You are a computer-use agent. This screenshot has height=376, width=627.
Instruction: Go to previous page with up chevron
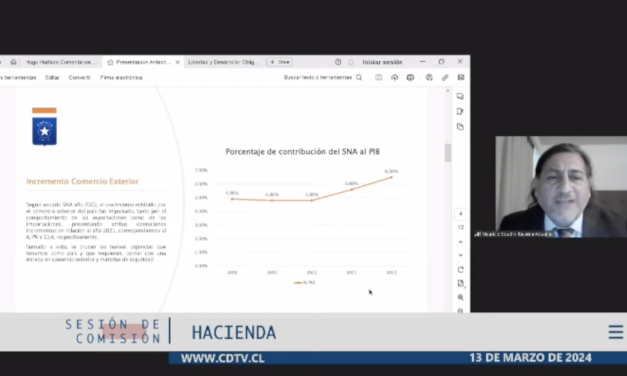[461, 242]
